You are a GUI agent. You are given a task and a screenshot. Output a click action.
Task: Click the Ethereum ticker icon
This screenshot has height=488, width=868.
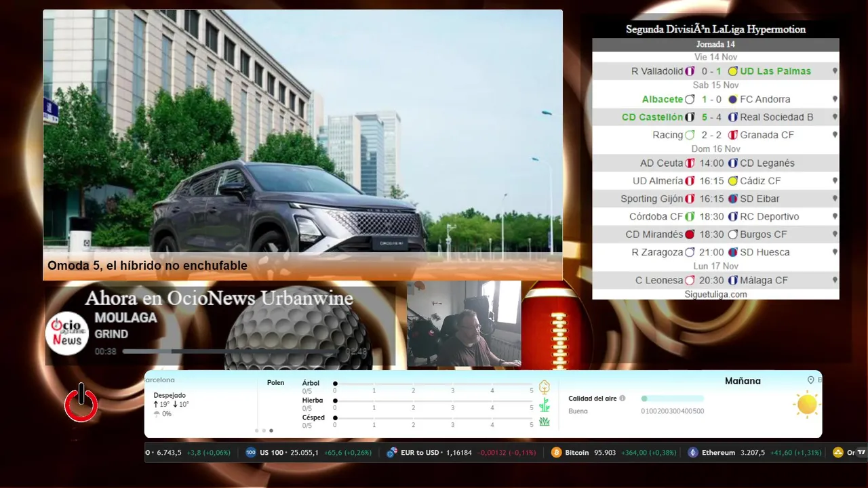pos(692,453)
